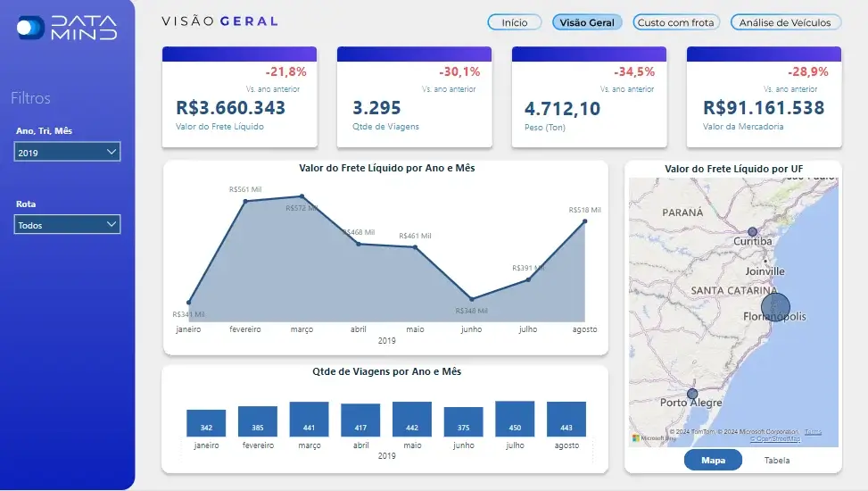868x491 pixels.
Task: Switch map view to Mapa
Action: click(713, 460)
